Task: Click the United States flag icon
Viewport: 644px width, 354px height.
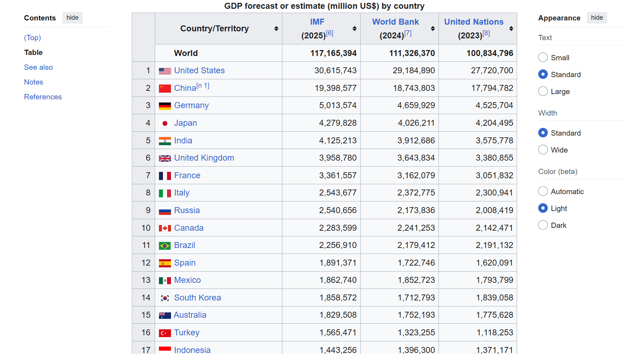Action: (x=165, y=71)
